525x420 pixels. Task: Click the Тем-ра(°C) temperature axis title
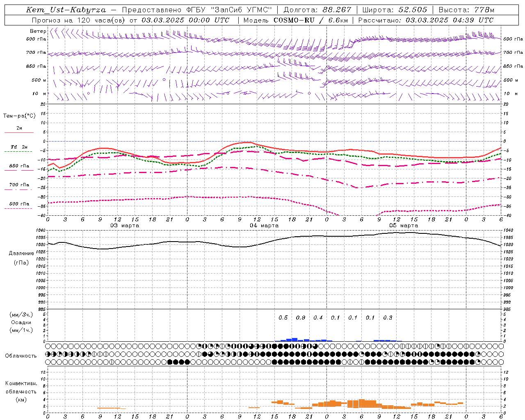point(19,116)
